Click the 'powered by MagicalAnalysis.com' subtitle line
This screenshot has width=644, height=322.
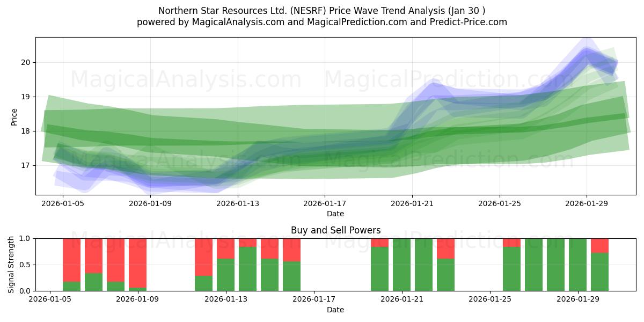pyautogui.click(x=322, y=22)
